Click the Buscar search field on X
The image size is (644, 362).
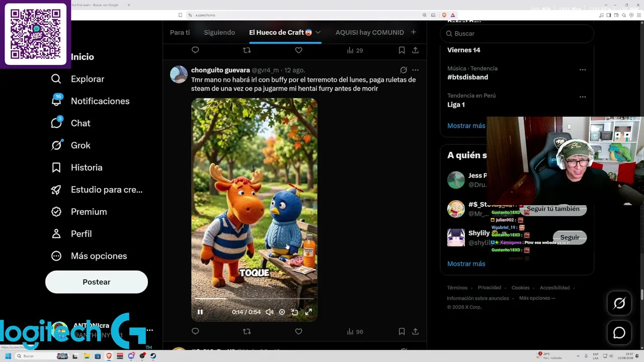517,33
